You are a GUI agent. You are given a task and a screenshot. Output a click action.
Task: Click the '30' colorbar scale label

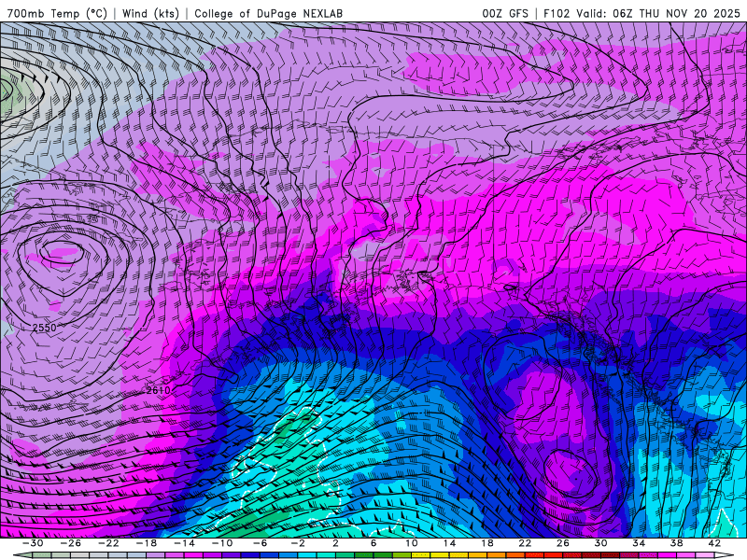pyautogui.click(x=600, y=543)
